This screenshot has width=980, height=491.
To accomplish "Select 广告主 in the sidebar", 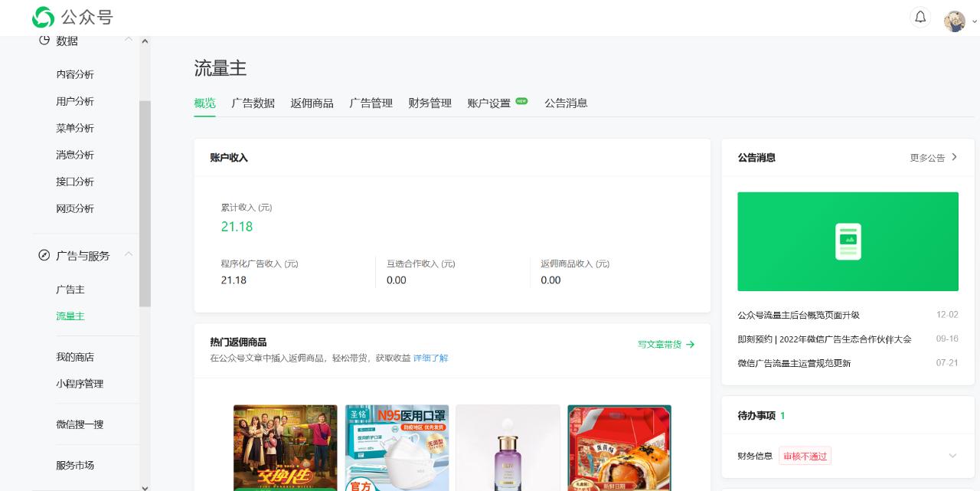I will pyautogui.click(x=70, y=289).
